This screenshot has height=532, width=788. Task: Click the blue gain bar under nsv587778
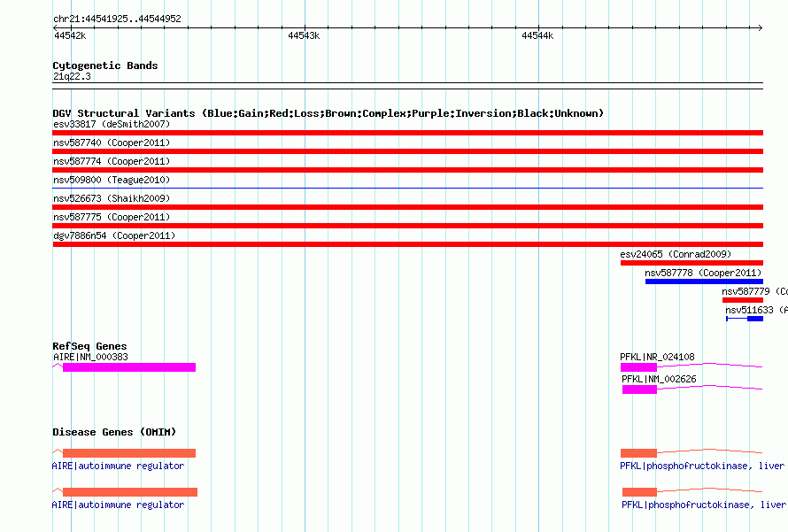[x=704, y=281]
